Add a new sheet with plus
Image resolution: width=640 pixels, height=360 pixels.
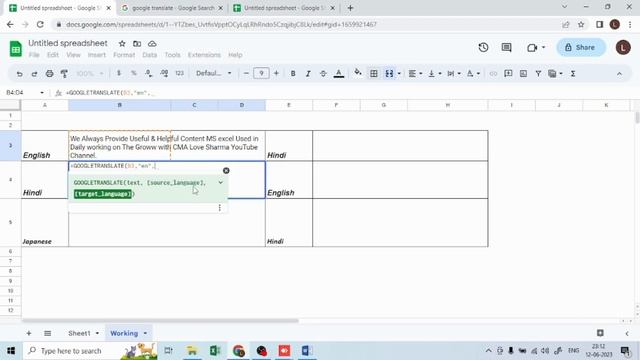[29, 333]
